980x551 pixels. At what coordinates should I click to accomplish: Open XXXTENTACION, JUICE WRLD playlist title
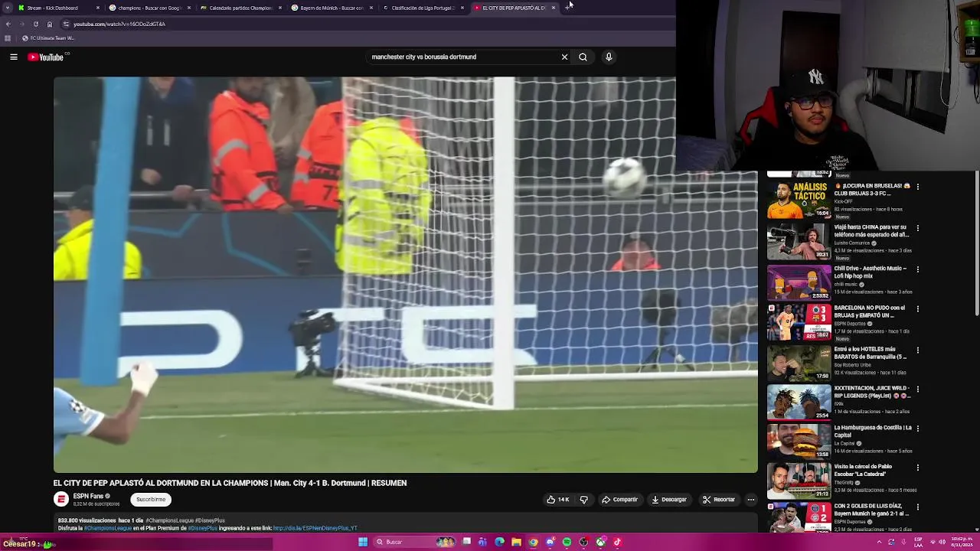click(873, 392)
